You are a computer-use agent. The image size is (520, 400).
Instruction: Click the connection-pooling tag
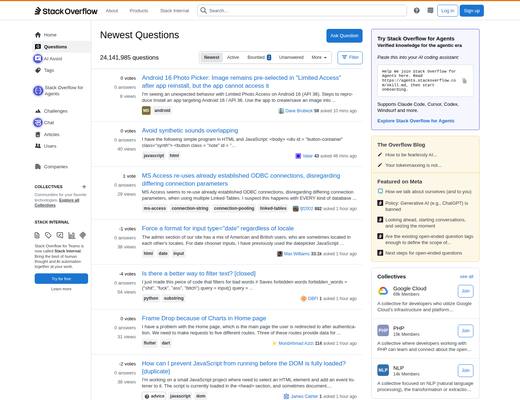click(234, 208)
